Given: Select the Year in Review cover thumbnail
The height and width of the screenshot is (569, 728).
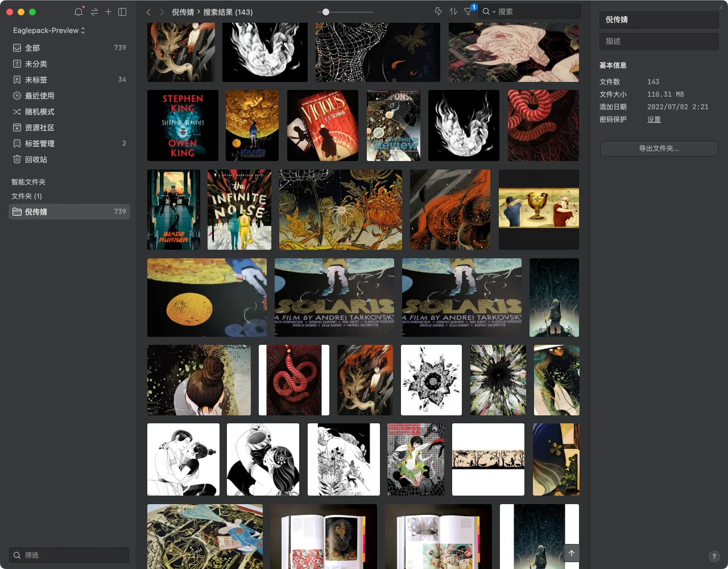Looking at the screenshot, I should (394, 125).
